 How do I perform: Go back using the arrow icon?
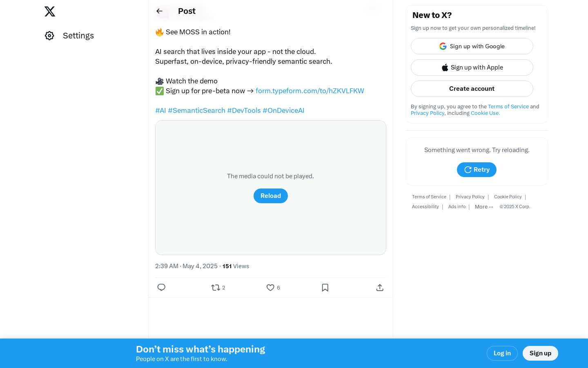(160, 11)
